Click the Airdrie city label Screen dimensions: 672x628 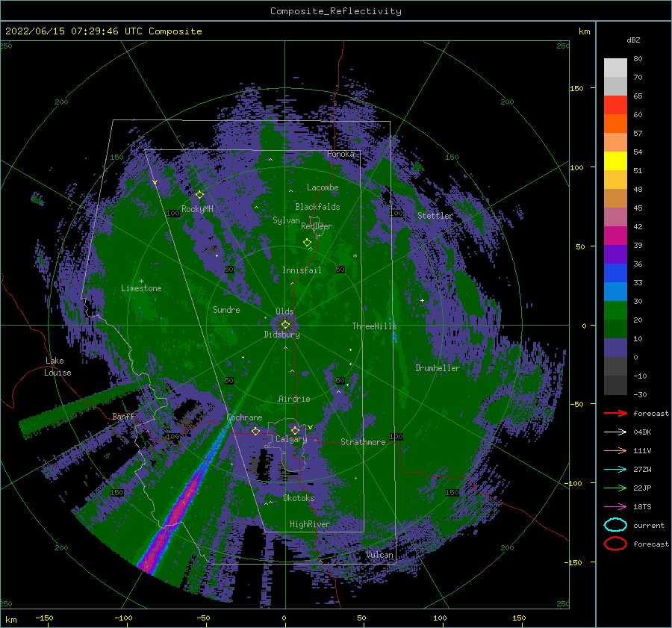pyautogui.click(x=294, y=399)
